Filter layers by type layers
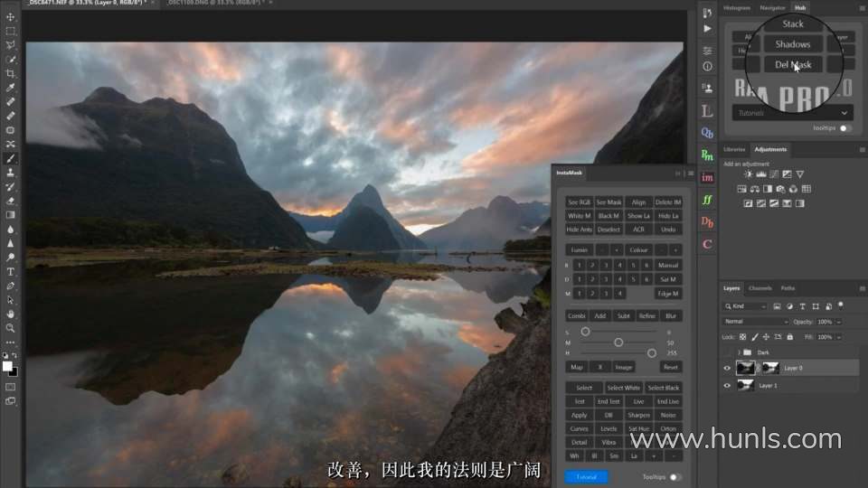 (x=802, y=306)
